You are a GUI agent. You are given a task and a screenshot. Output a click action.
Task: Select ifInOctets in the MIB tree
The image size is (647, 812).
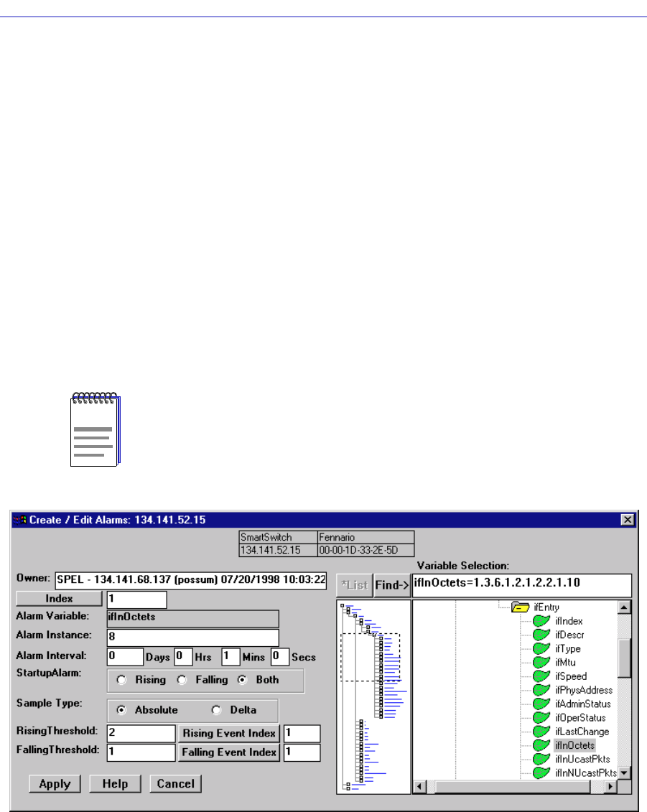(x=575, y=745)
